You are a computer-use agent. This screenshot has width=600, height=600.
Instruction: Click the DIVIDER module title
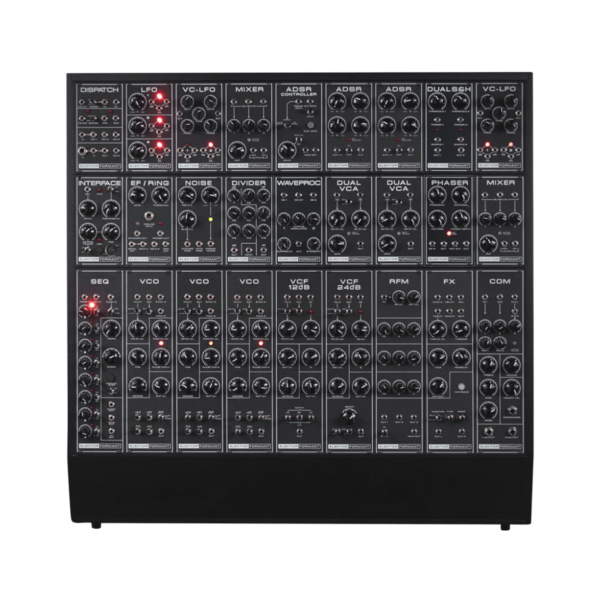pos(249,183)
